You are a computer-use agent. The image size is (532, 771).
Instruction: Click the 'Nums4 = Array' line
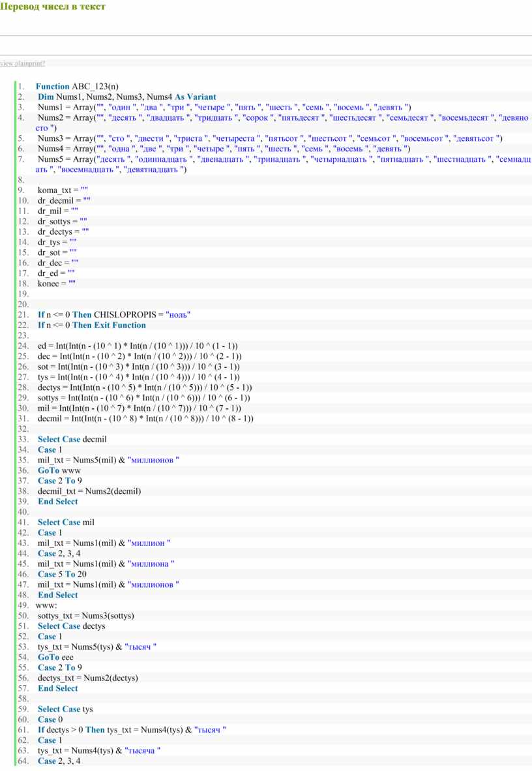(x=224, y=149)
